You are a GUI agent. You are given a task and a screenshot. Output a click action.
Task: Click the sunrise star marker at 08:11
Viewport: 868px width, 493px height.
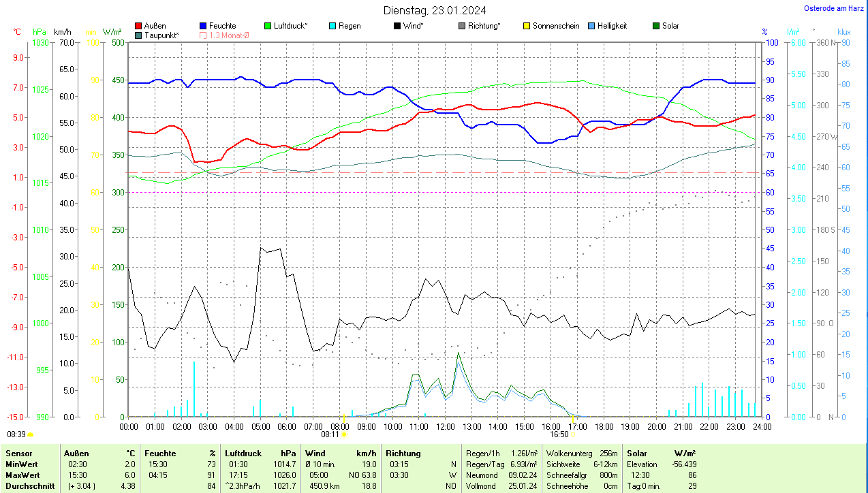(344, 434)
